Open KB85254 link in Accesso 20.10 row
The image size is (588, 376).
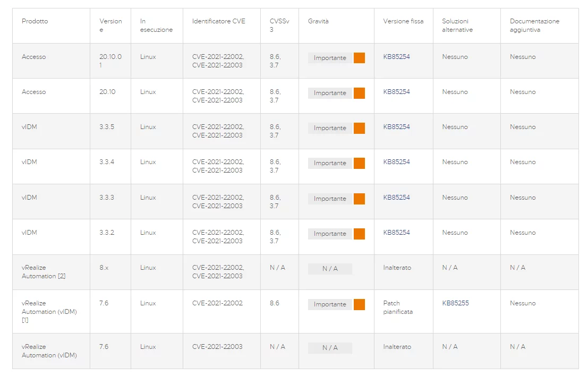coord(396,92)
